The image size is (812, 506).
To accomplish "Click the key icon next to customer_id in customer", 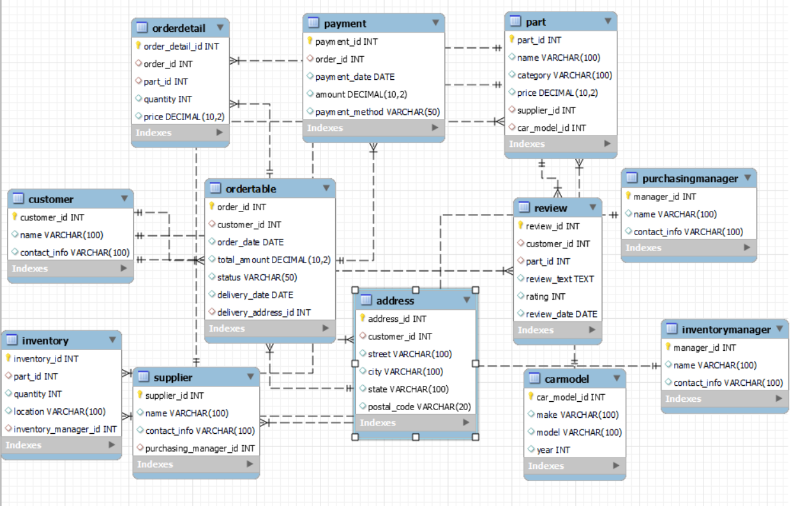I will tap(16, 217).
